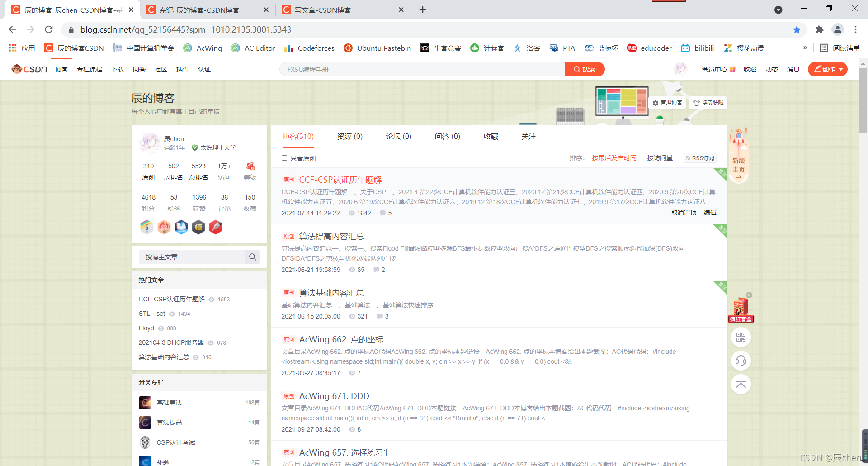Click 编辑 on the CCF-CSP post

point(710,213)
